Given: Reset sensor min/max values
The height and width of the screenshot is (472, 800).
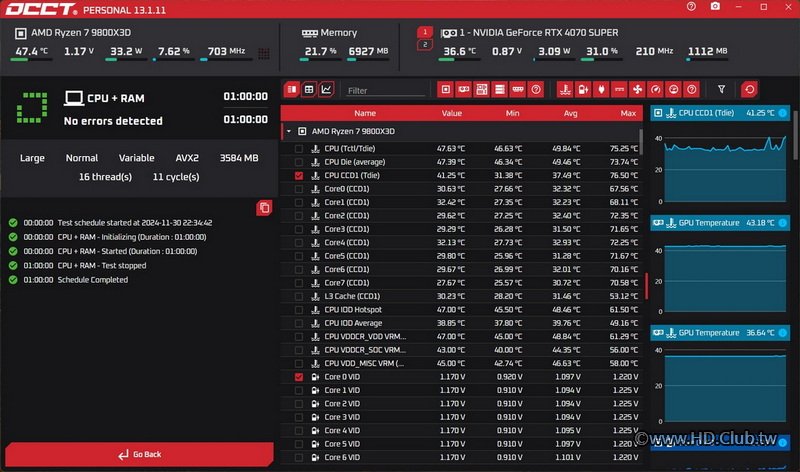Looking at the screenshot, I should tap(749, 89).
